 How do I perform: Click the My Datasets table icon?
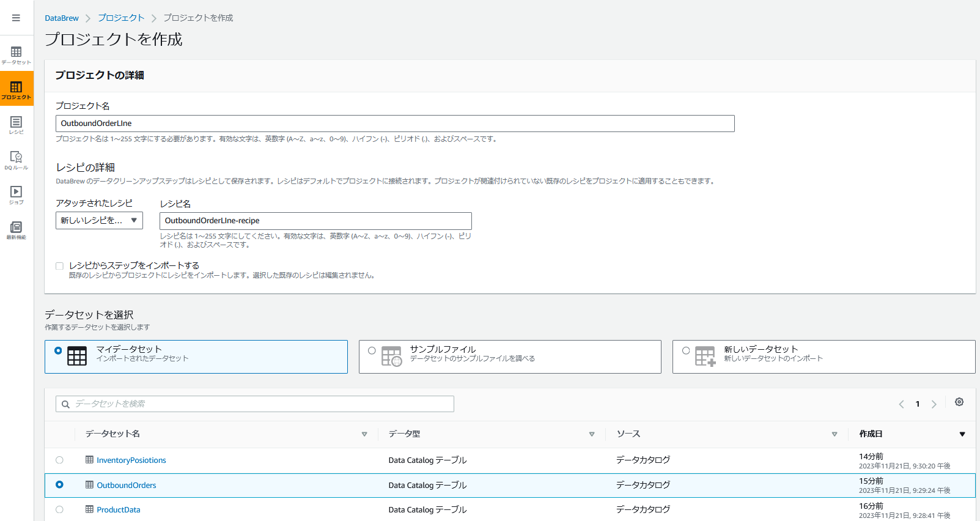(77, 356)
